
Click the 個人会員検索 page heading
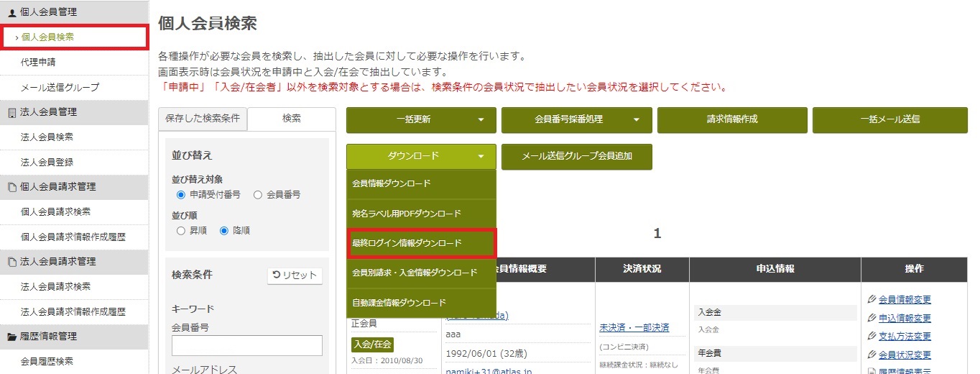click(x=208, y=23)
